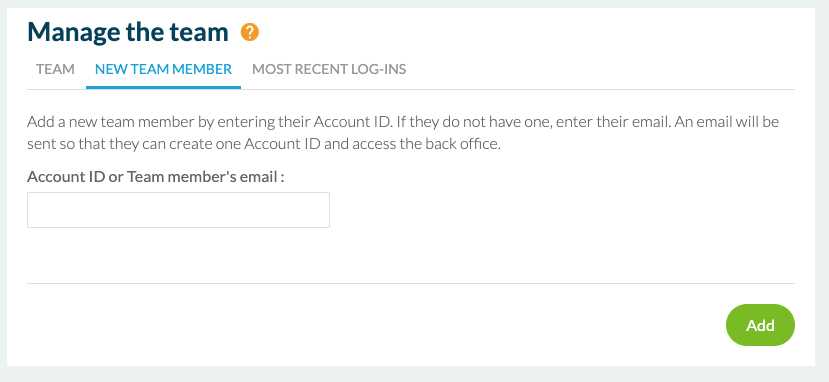Focus the Account ID or email field
Viewport: 829px width, 382px height.
click(x=178, y=210)
